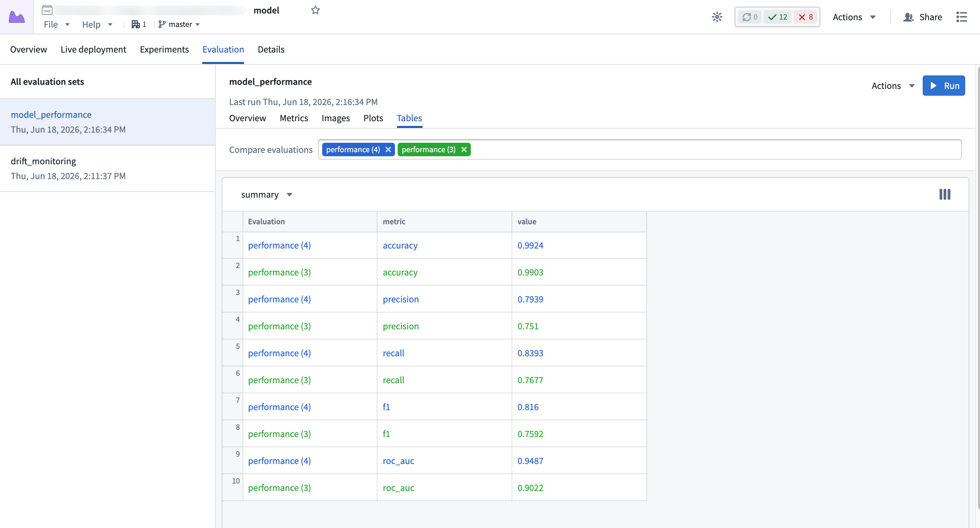The height and width of the screenshot is (528, 980).
Task: Select the Evaluation tab
Action: point(223,49)
